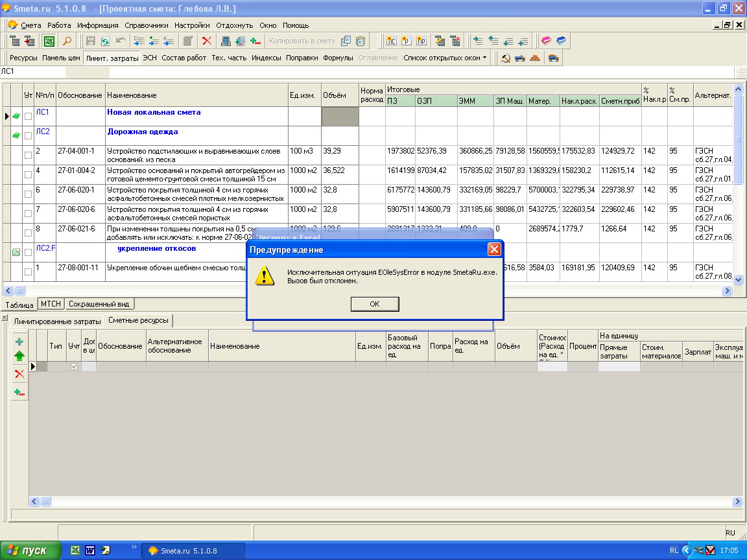Click the hammer and sickle labor icon
This screenshot has height=560, width=747.
pos(506,58)
